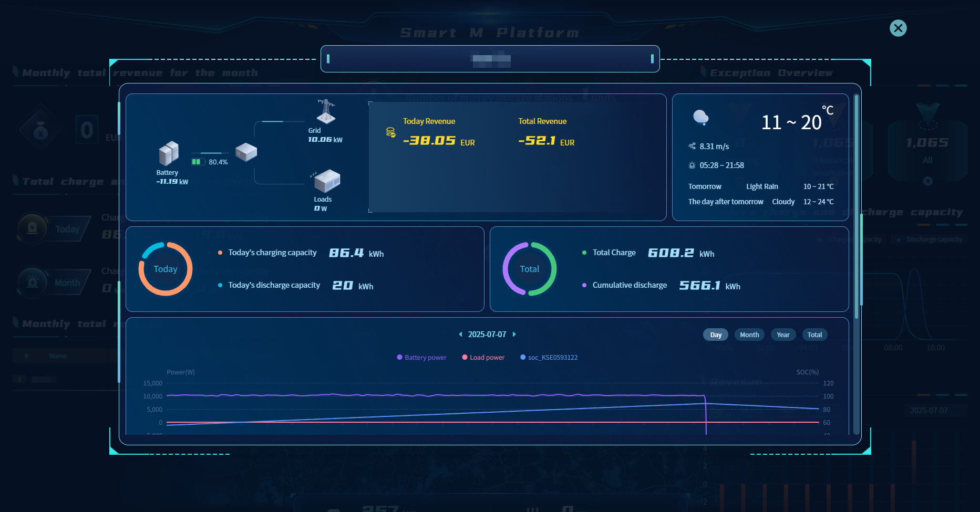
Task: Toggle Load power series in legend
Action: click(x=483, y=358)
